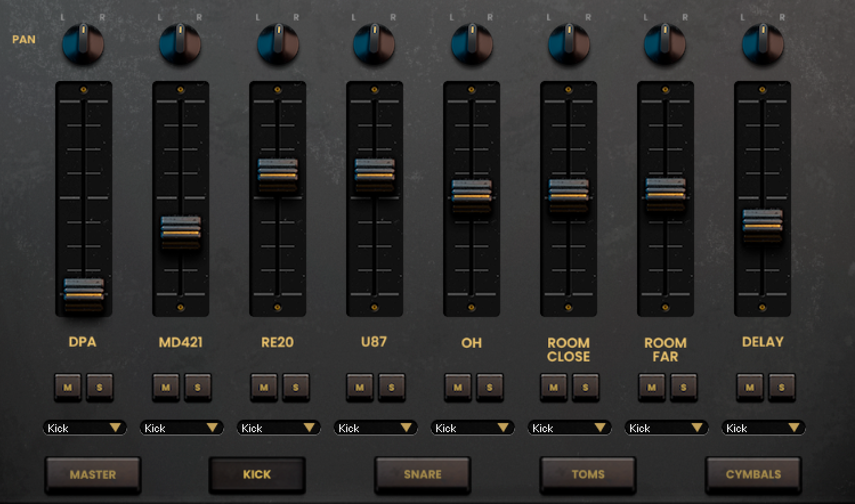
Task: Solo the OH channel
Action: [x=490, y=387]
